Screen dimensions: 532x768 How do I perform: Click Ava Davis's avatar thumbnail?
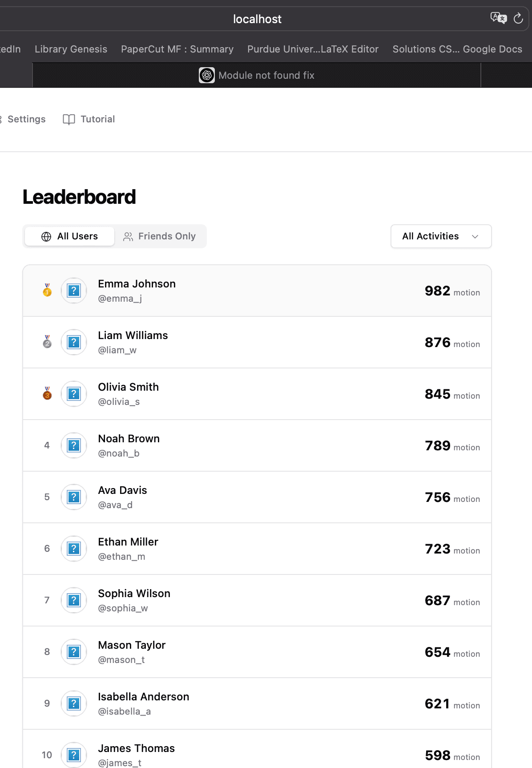click(73, 497)
